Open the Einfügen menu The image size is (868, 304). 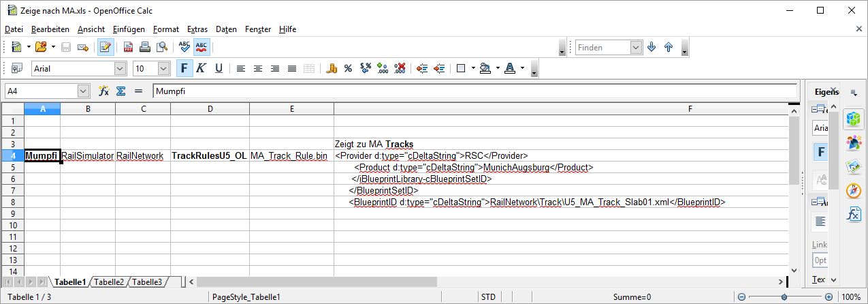[129, 29]
